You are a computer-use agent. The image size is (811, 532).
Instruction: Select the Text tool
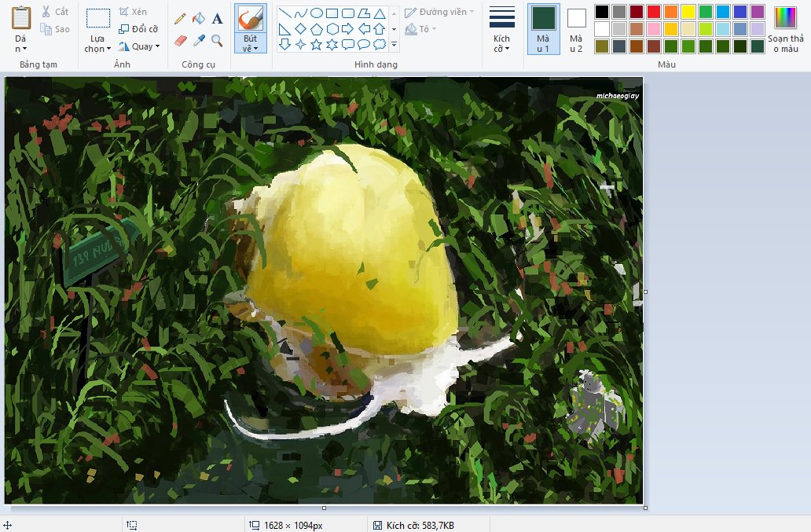217,19
